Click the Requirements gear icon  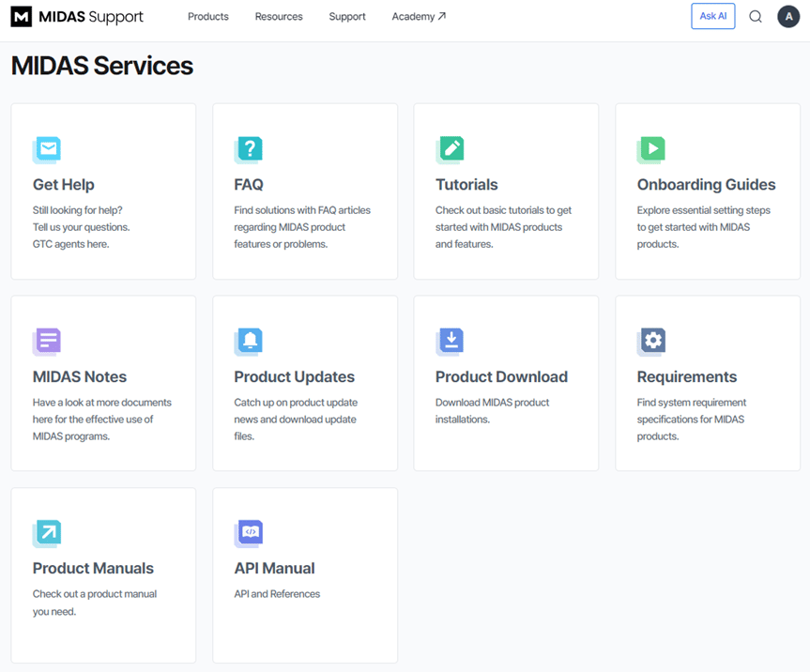click(x=651, y=342)
